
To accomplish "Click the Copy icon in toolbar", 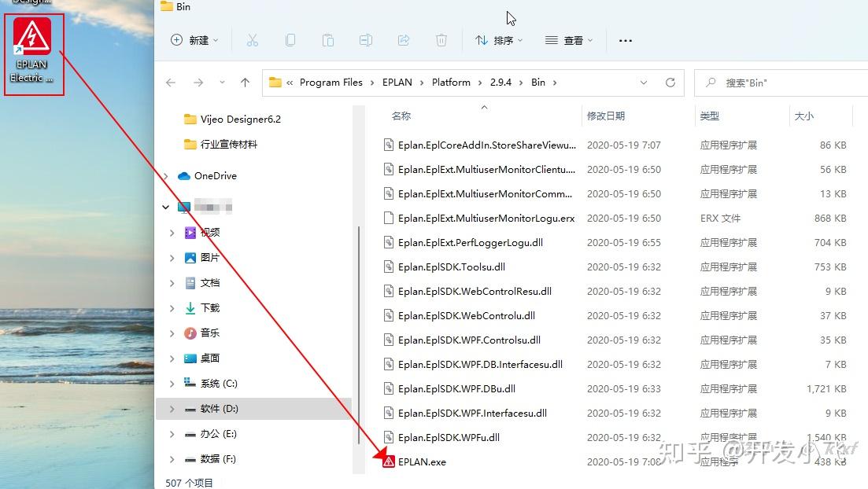I will pos(290,40).
